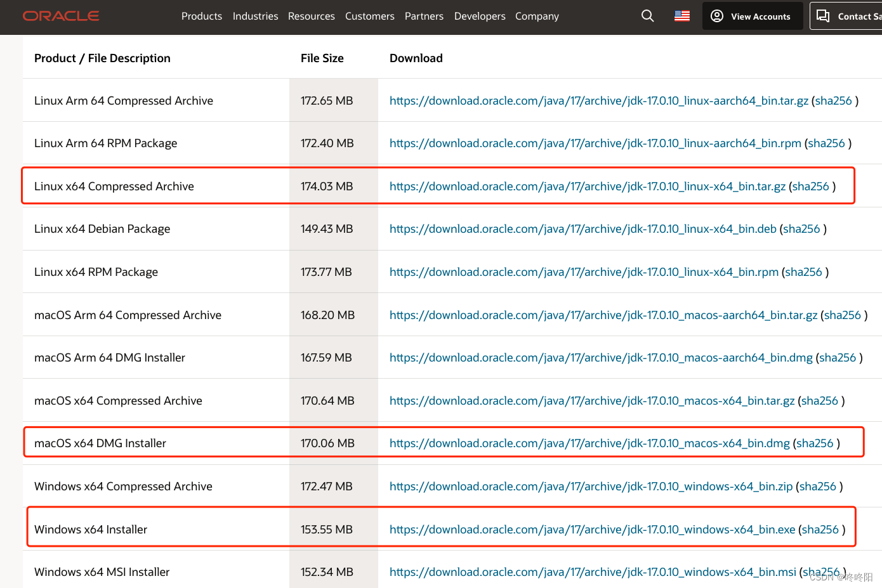Open the search magnifier icon
The image size is (882, 588).
647,16
